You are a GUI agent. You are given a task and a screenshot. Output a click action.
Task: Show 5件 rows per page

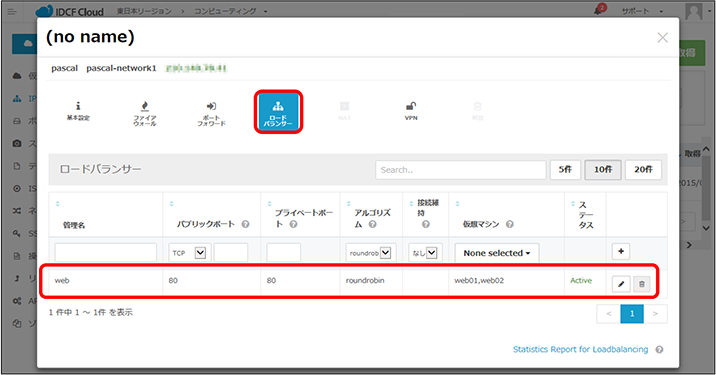pyautogui.click(x=565, y=169)
